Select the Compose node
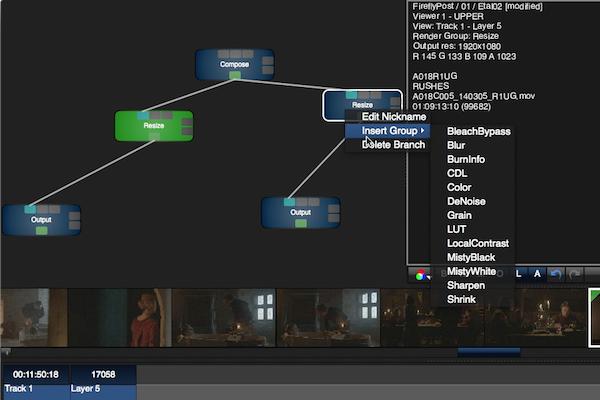Viewport: 600px width, 400px height. click(235, 64)
